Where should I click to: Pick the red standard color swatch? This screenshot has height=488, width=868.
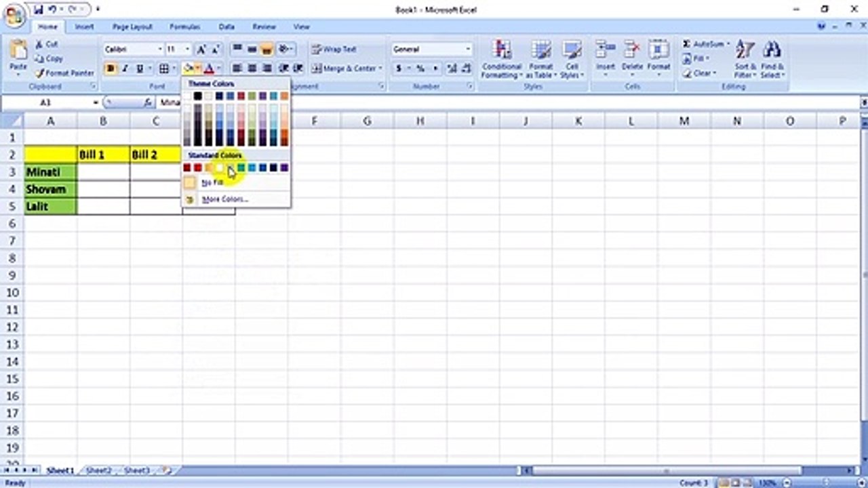[x=198, y=167]
